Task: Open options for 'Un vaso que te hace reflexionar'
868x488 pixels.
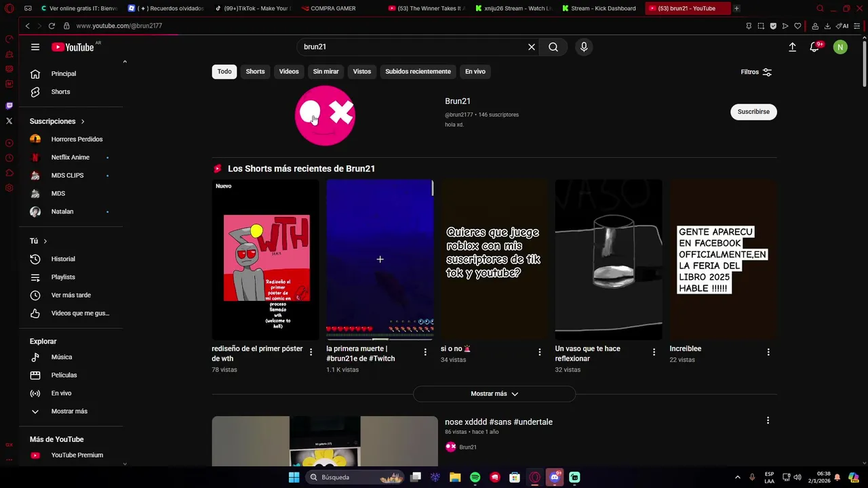Action: click(x=654, y=352)
